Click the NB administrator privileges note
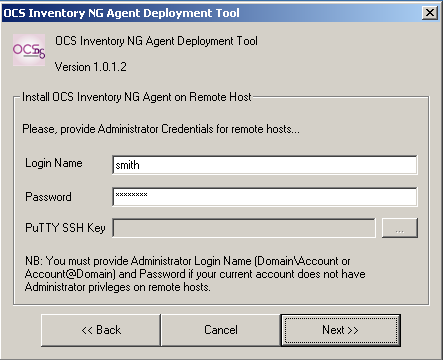 pos(195,274)
